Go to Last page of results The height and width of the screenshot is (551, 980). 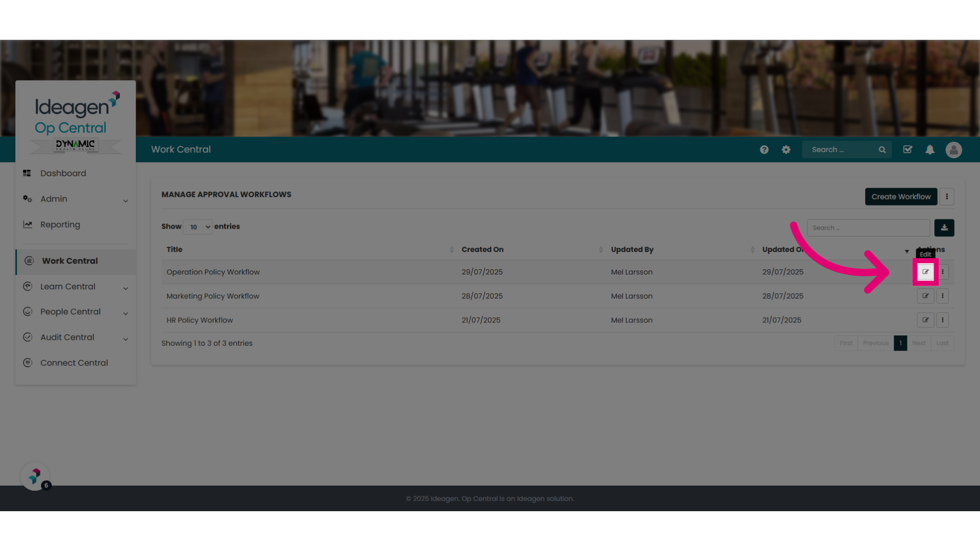coord(942,343)
